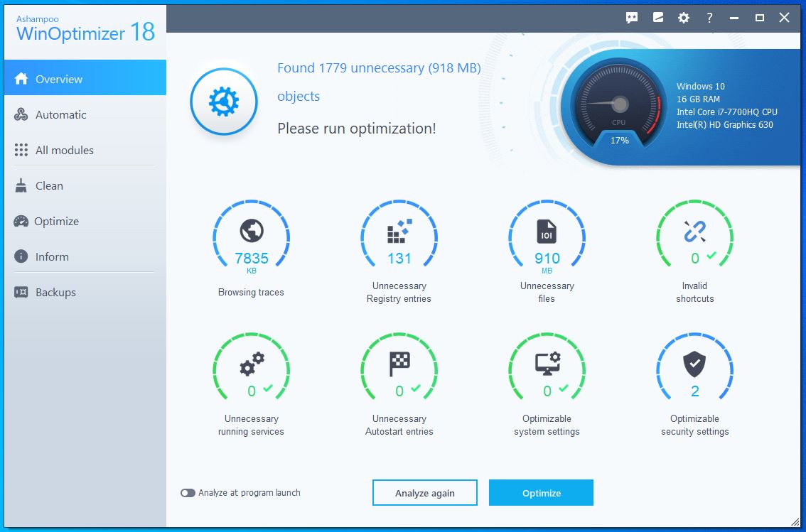The width and height of the screenshot is (806, 532).
Task: Open the All modules section
Action: coord(63,150)
